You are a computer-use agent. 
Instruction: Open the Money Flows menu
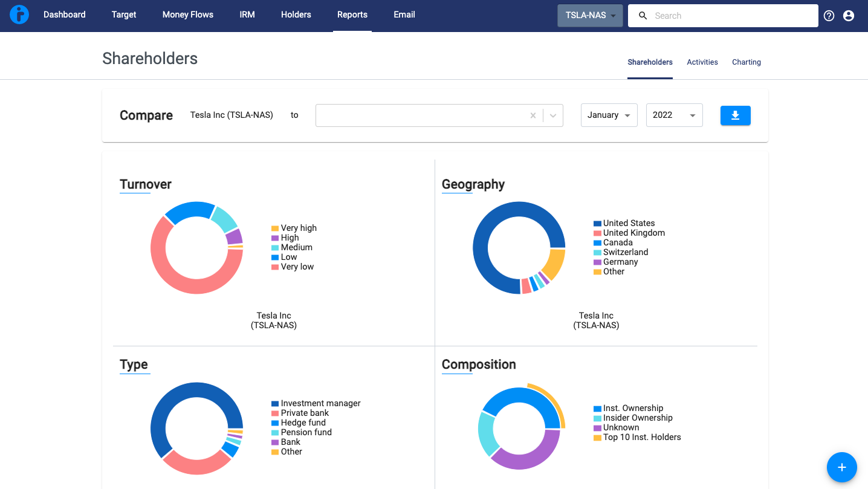(188, 15)
